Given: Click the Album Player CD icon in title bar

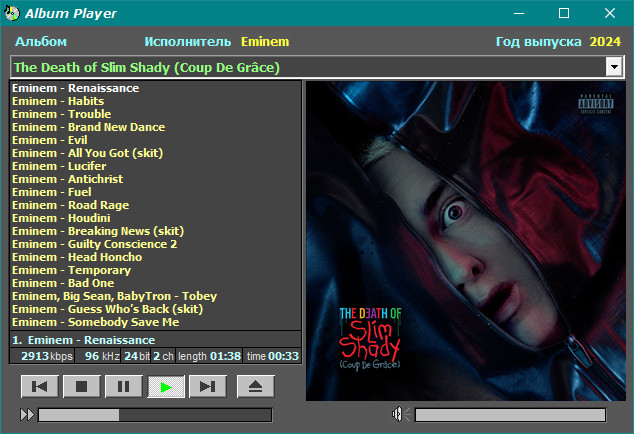Looking at the screenshot, I should (x=12, y=13).
